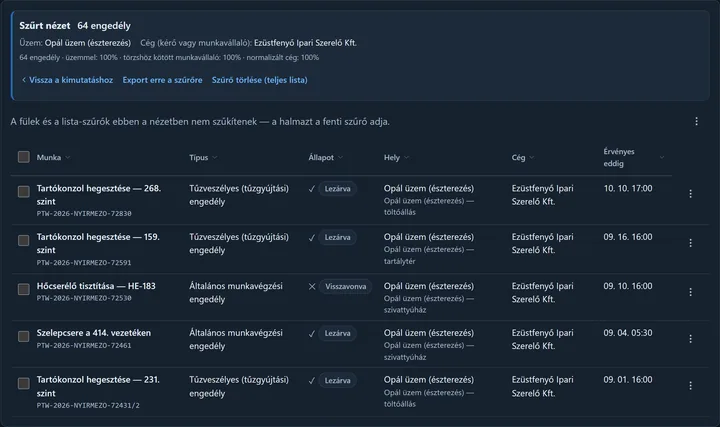
Task: Click expiry value 09. 16. 16:00
Action: (628, 237)
